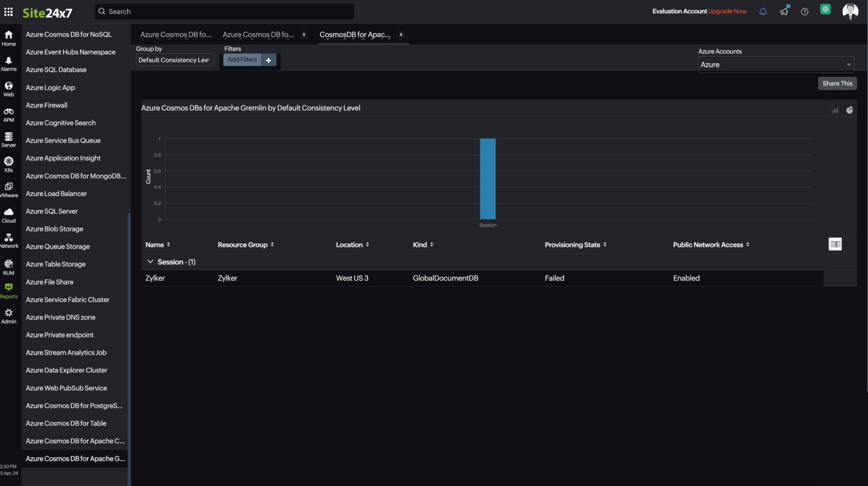
Task: Open the help question mark icon
Action: (x=804, y=12)
